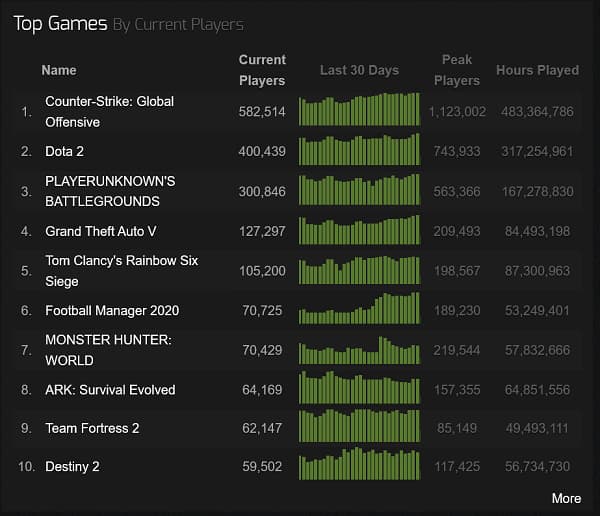600x516 pixels.
Task: Select ARK: Survival Evolved row name
Action: [110, 389]
